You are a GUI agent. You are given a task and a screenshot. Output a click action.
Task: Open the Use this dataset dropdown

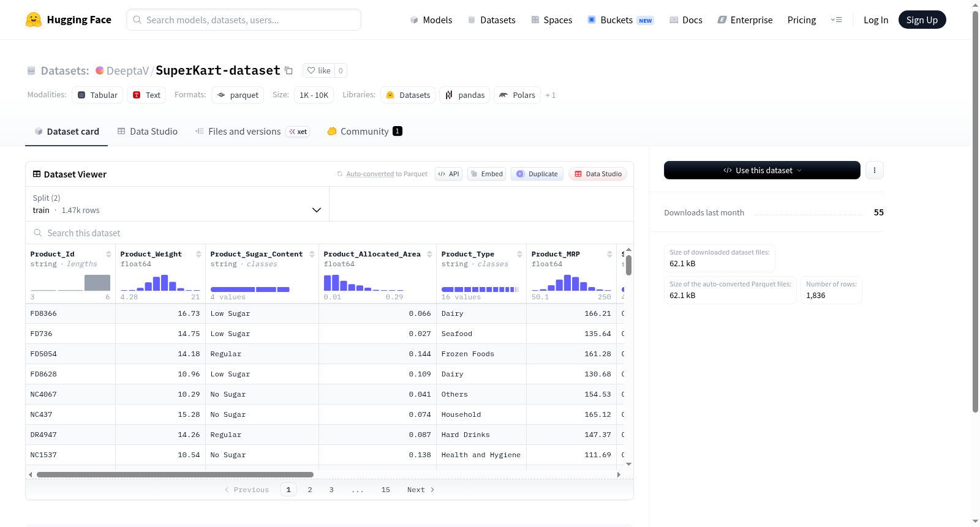(762, 170)
